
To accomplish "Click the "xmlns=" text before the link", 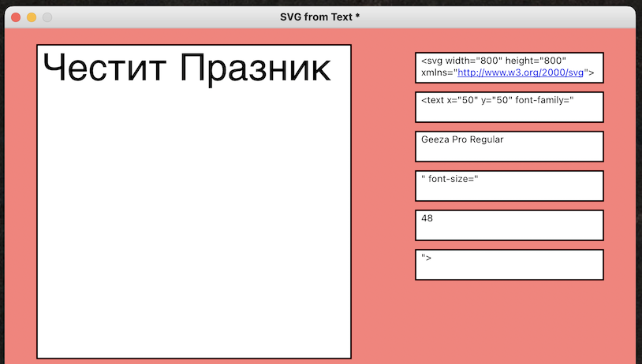I will pyautogui.click(x=438, y=72).
